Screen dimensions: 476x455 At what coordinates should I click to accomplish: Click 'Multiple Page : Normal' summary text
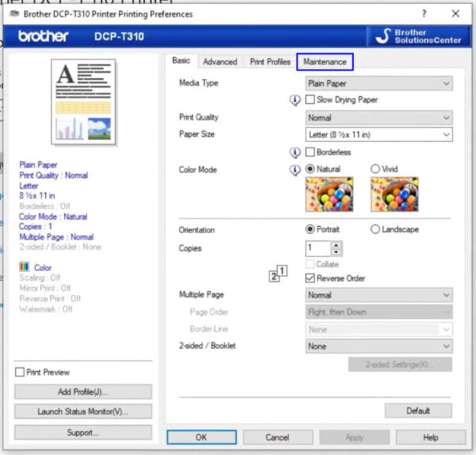(x=57, y=237)
